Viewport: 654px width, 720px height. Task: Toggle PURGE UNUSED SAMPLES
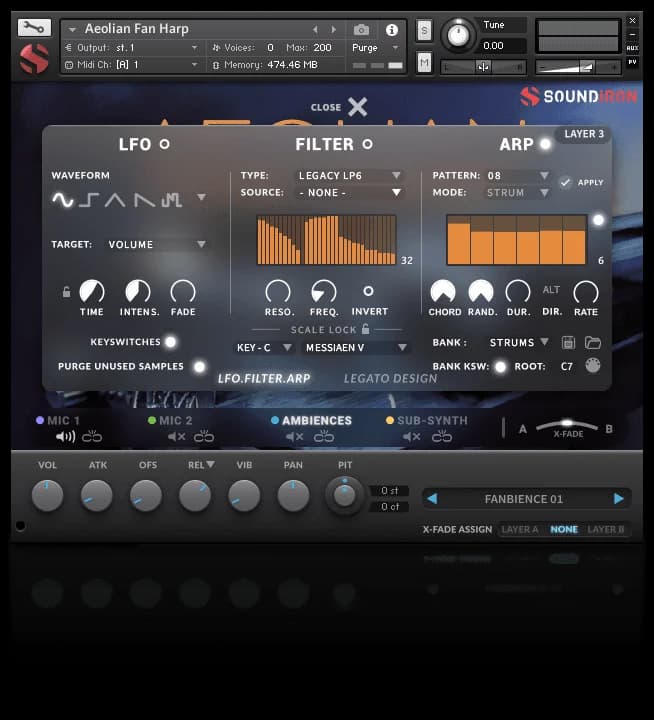tap(199, 367)
